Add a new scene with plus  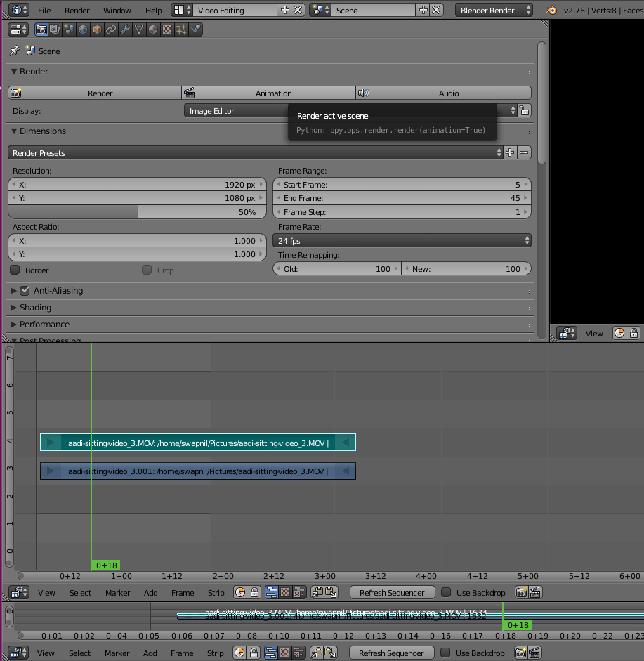[423, 10]
